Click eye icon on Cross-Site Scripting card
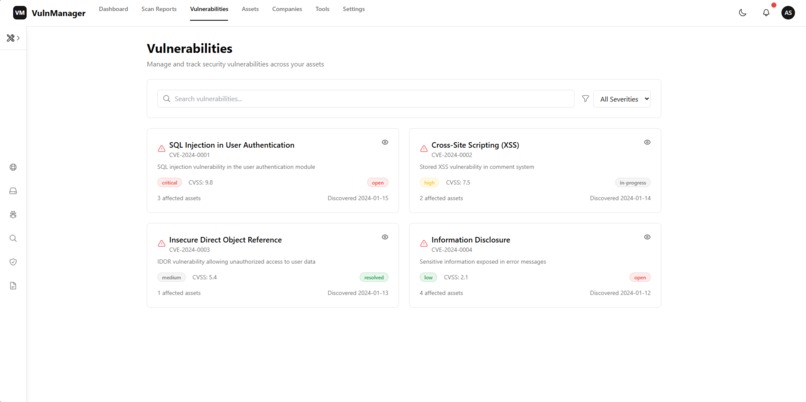 point(647,142)
